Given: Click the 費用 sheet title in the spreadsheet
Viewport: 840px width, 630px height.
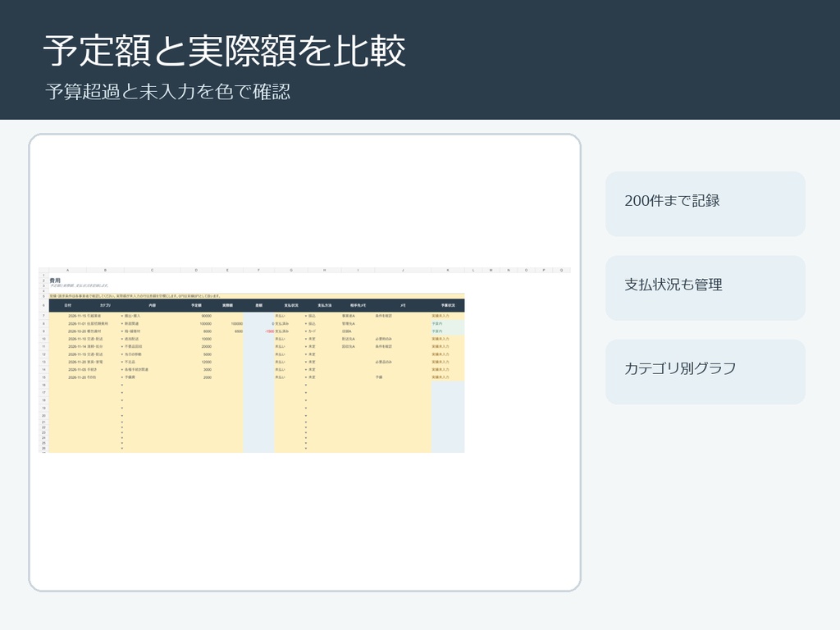Looking at the screenshot, I should [x=55, y=281].
